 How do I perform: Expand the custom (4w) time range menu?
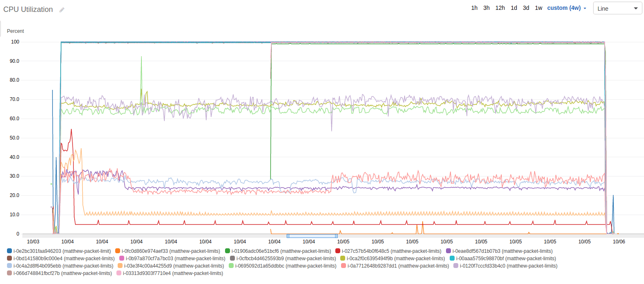point(567,8)
